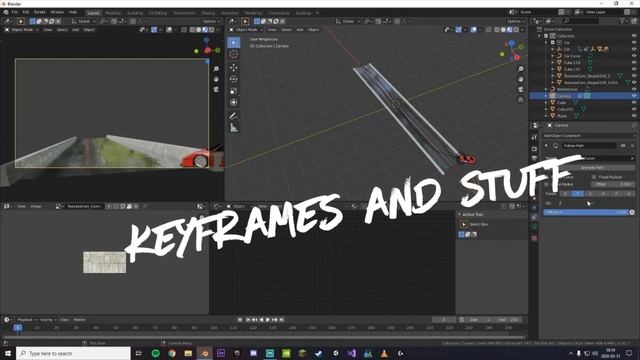Open the Playback dropdown in timeline
The height and width of the screenshot is (360, 640).
(27, 320)
